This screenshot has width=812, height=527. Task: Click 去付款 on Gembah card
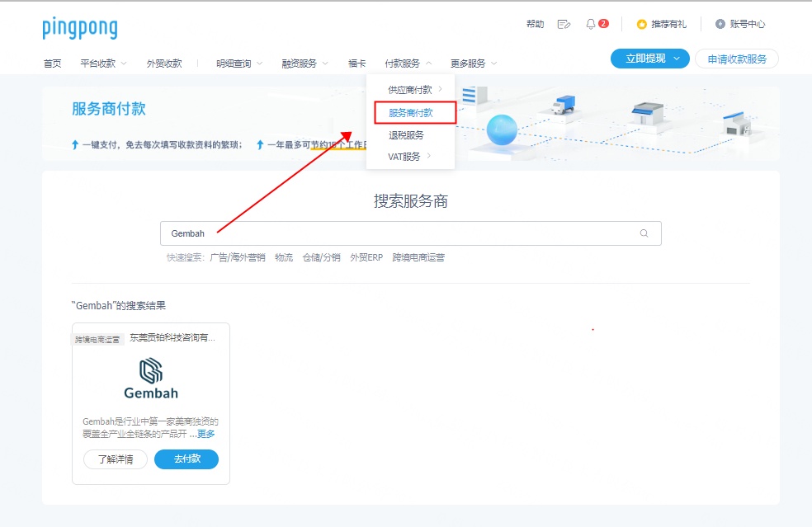(186, 459)
